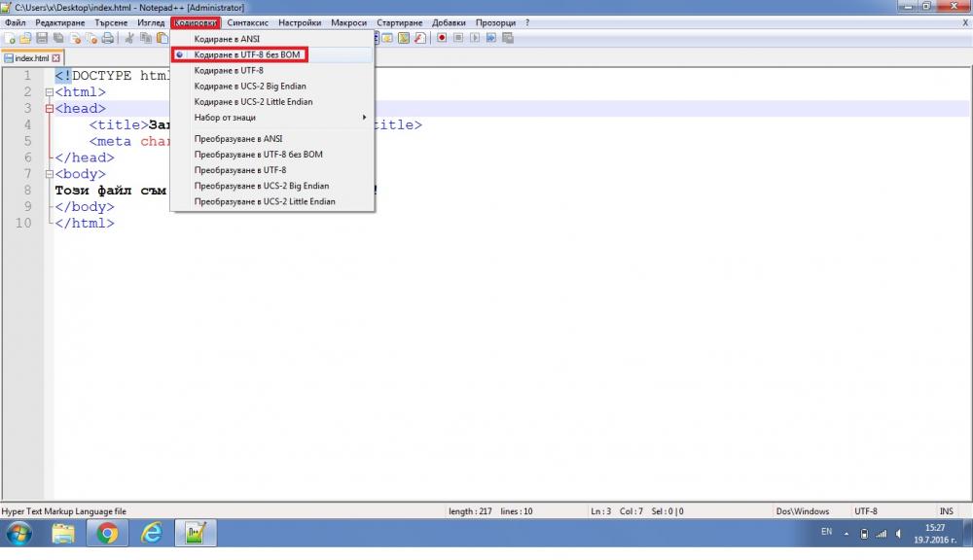Viewport: 973px width, 560px height.
Task: Collapse the <head> fold marker
Action: [x=49, y=109]
